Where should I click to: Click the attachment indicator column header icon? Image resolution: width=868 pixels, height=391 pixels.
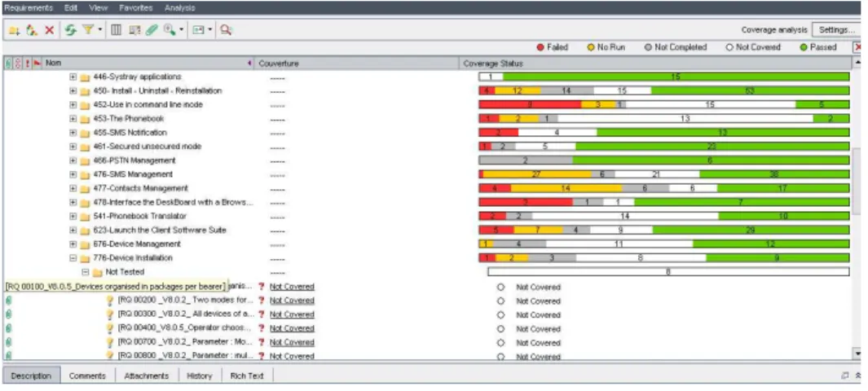pos(8,64)
